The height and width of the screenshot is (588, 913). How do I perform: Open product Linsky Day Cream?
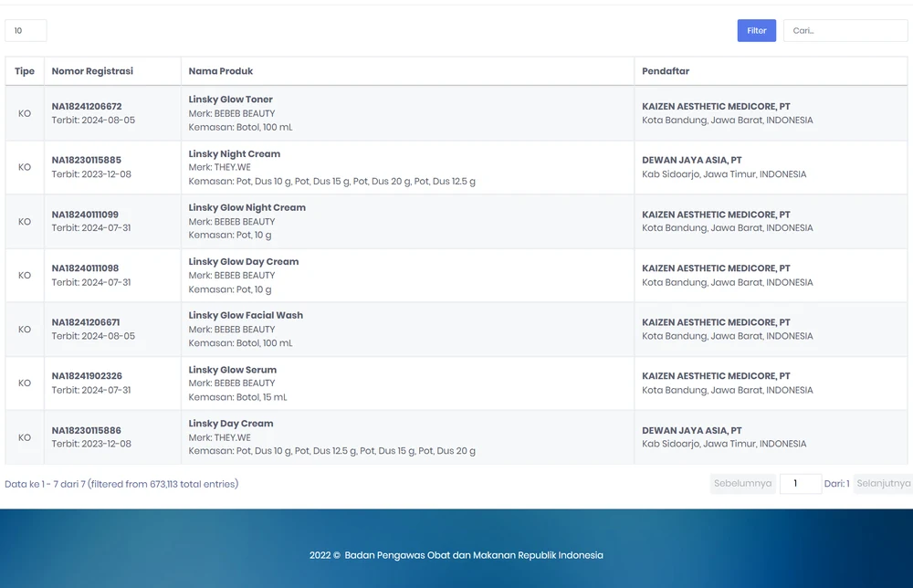click(x=231, y=424)
